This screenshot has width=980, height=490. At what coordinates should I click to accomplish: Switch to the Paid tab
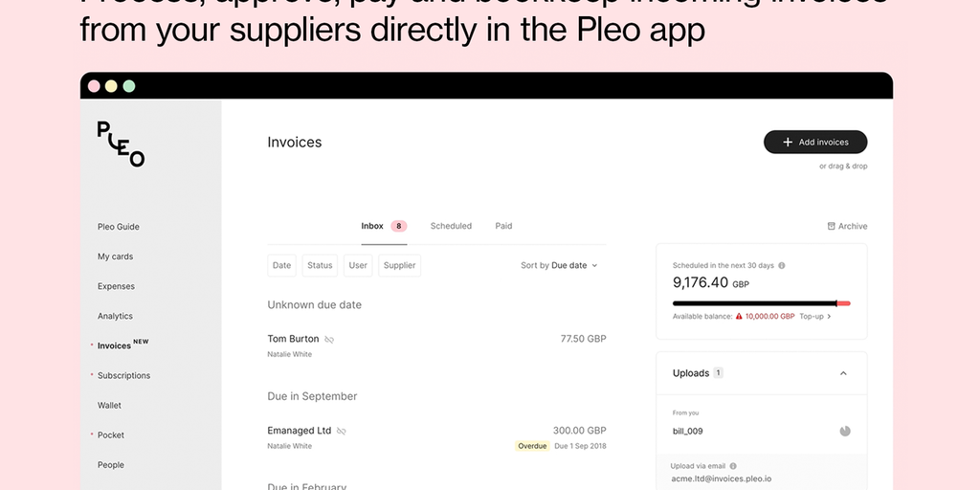tap(503, 226)
